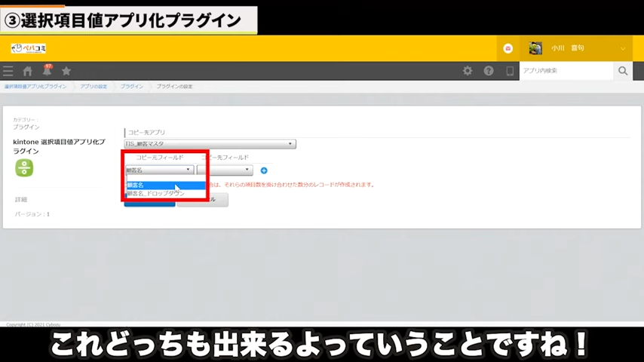Click the search magnifier icon

(x=623, y=71)
